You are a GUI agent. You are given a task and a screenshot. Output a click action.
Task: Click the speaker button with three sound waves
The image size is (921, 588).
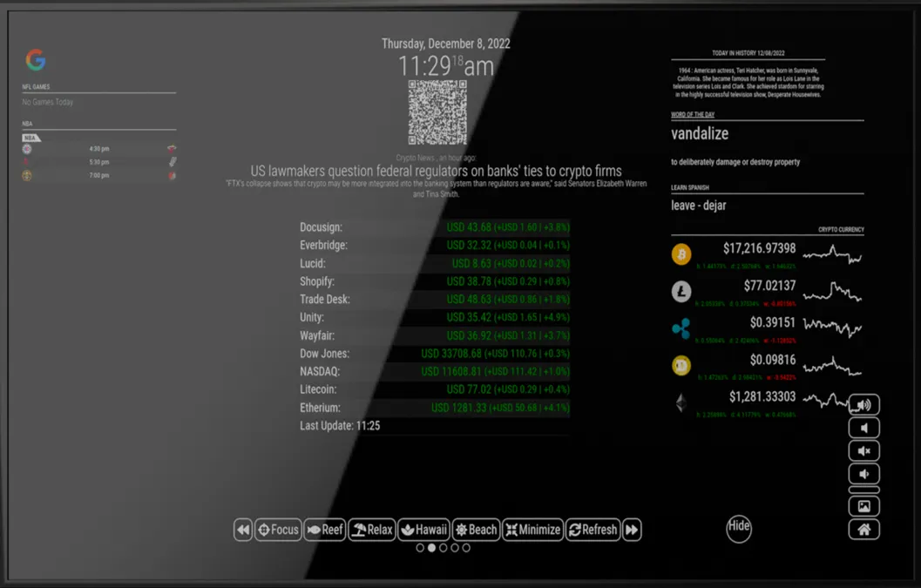coord(864,405)
